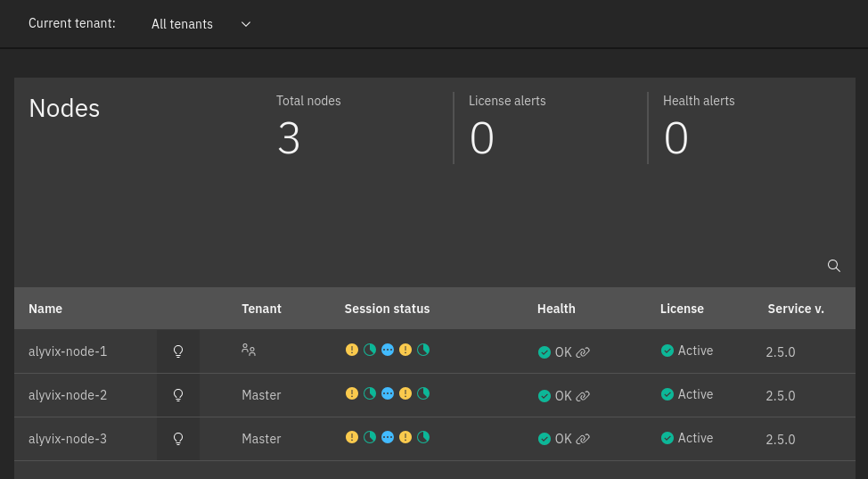Image resolution: width=868 pixels, height=479 pixels.
Task: Click the last green pie icon for alyvix-node-3
Action: 423,437
